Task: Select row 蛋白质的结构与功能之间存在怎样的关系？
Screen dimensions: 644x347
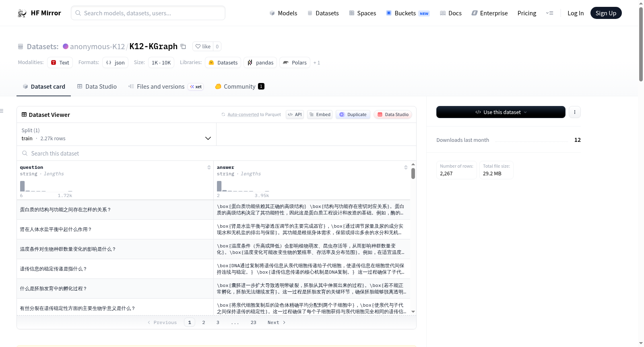Action: click(x=213, y=210)
